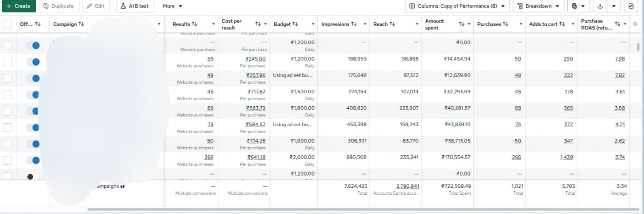Screen dimensions: 644x214
Task: Click the info icon beside campaigns total
Action: pyautogui.click(x=123, y=187)
